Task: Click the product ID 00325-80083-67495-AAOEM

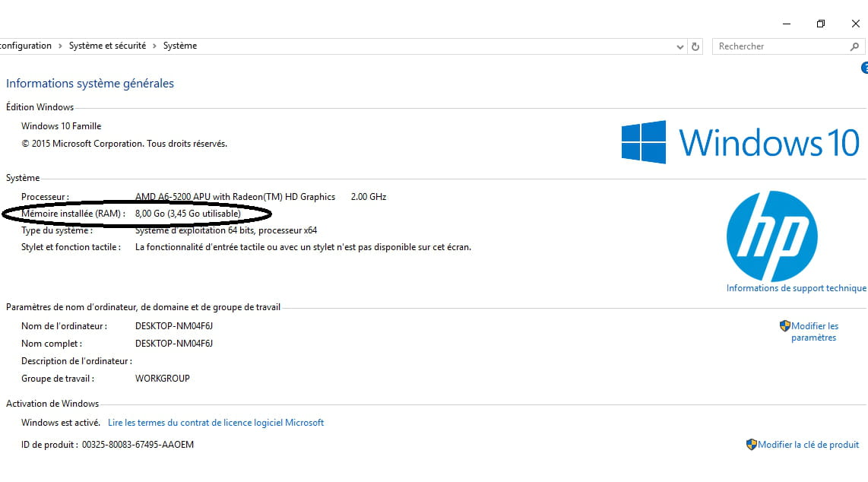Action: [138, 445]
